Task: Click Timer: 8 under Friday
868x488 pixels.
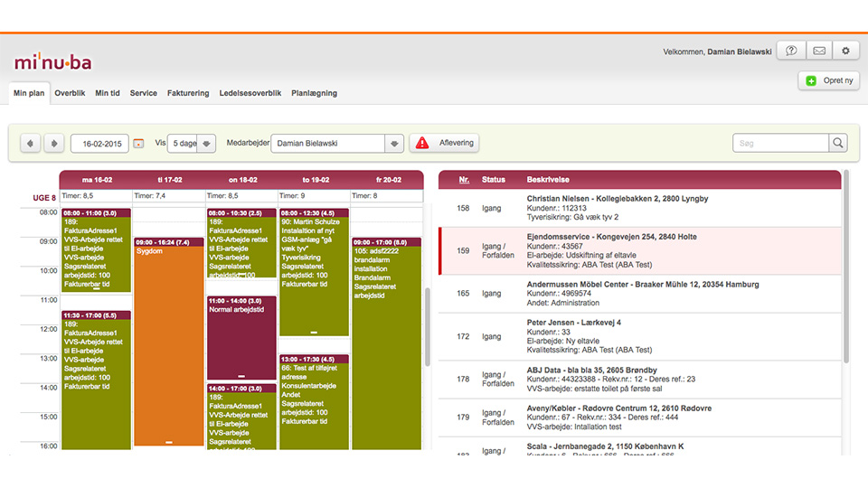Action: (364, 196)
